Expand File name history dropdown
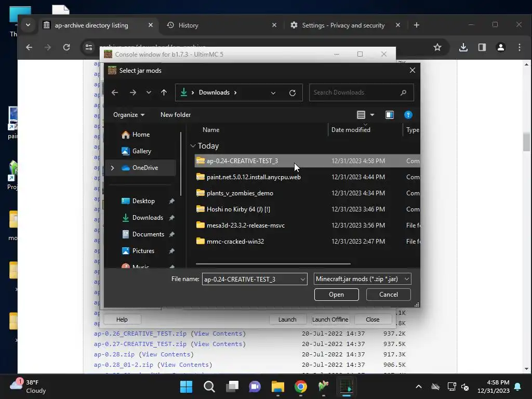Viewport: 532px width, 399px height. coord(303,279)
